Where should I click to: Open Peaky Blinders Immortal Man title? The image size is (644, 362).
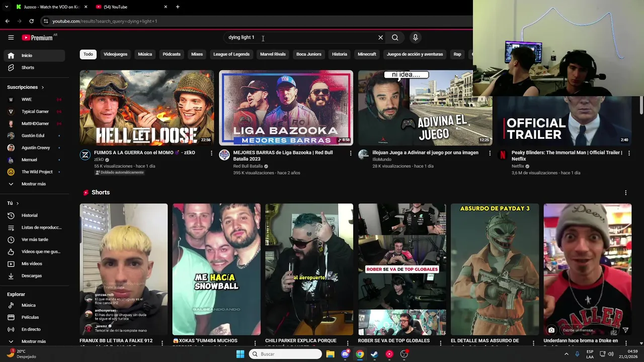(x=567, y=155)
